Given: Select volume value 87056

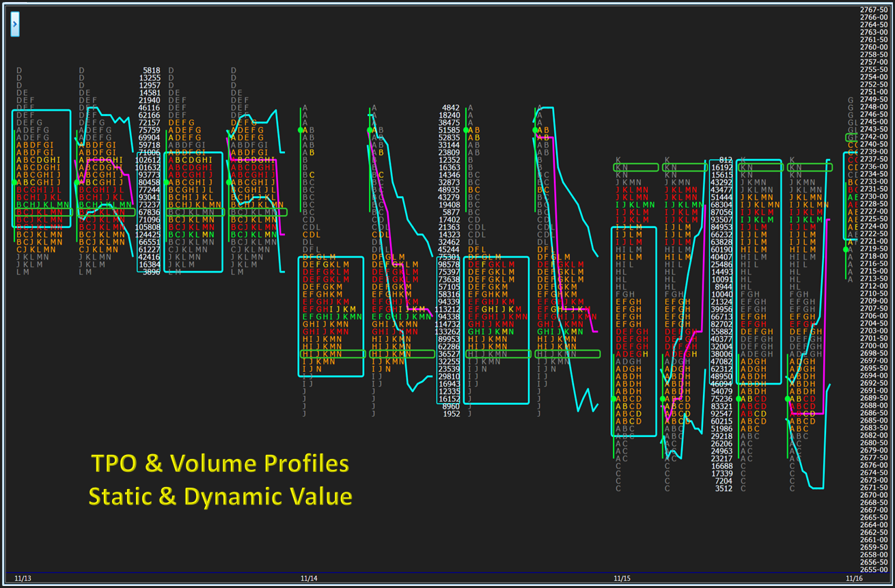Looking at the screenshot, I should tap(721, 212).
